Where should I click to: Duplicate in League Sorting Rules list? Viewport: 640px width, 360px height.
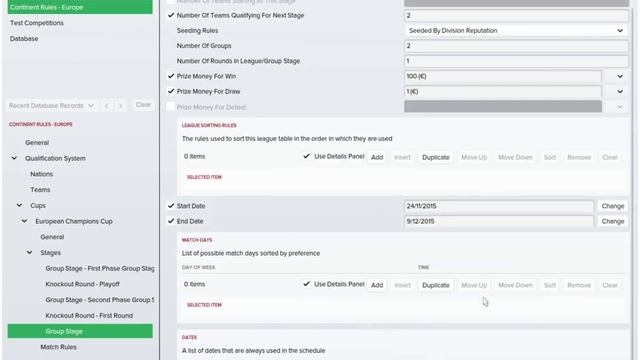[x=436, y=157]
